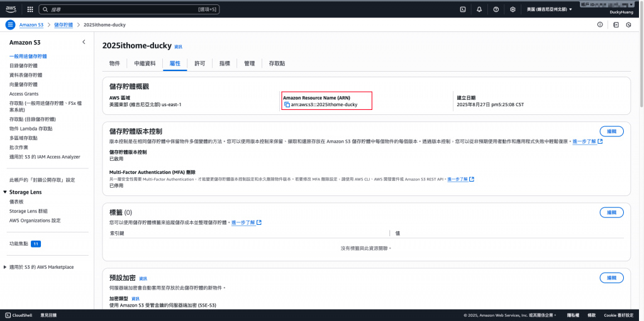Click the 資訊 link beside 預設加密
This screenshot has height=321, width=644.
(x=143, y=278)
